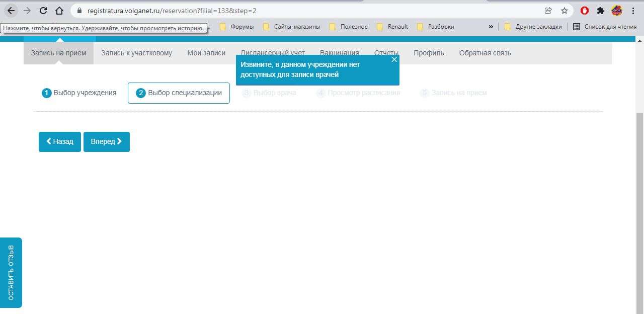The height and width of the screenshot is (314, 644).
Task: Open the share page icon in address bar
Action: (x=548, y=11)
